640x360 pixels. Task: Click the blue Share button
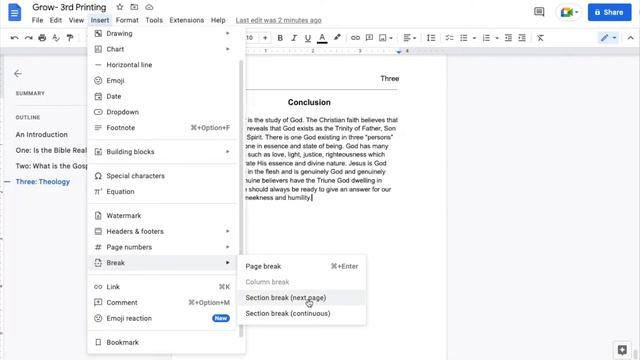coord(609,12)
